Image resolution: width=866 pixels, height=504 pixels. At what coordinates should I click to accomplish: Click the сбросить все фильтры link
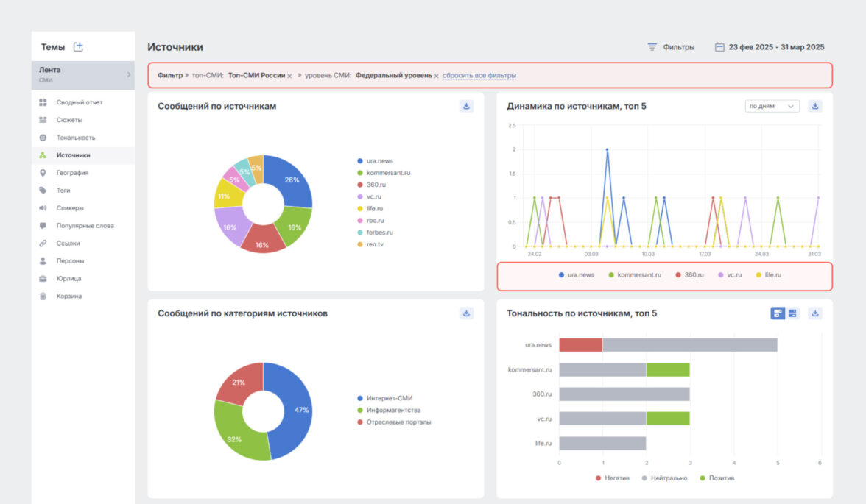[x=479, y=75]
